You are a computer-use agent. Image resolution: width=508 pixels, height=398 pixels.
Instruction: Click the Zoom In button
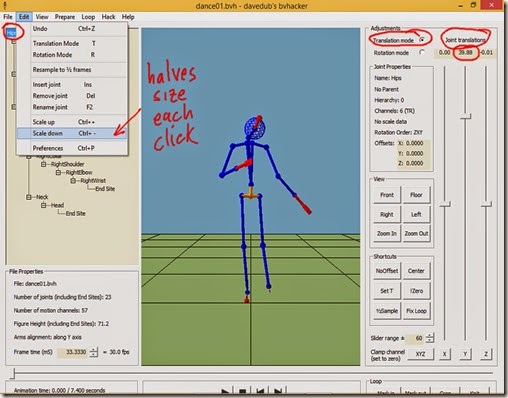[387, 234]
